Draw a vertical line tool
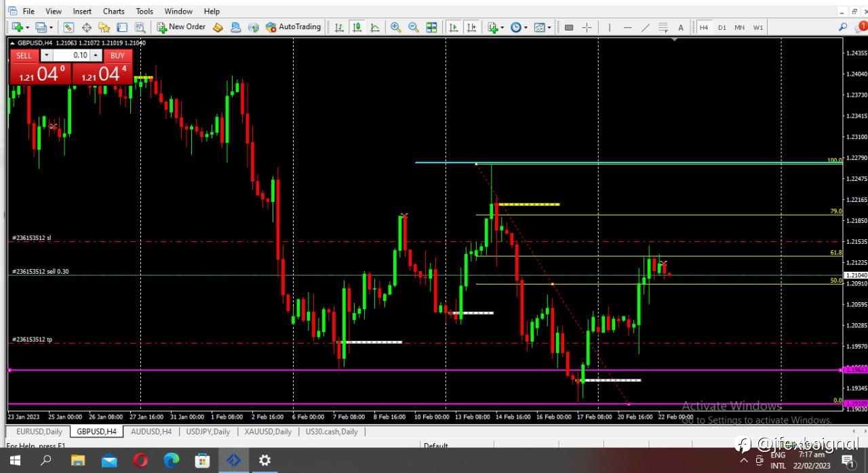The width and height of the screenshot is (868, 473). coord(610,27)
